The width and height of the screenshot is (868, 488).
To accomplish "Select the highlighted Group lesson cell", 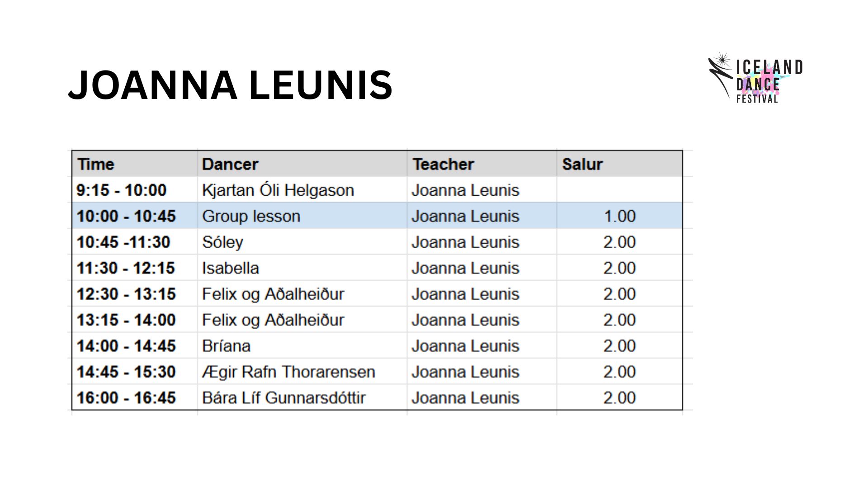I will tap(302, 216).
